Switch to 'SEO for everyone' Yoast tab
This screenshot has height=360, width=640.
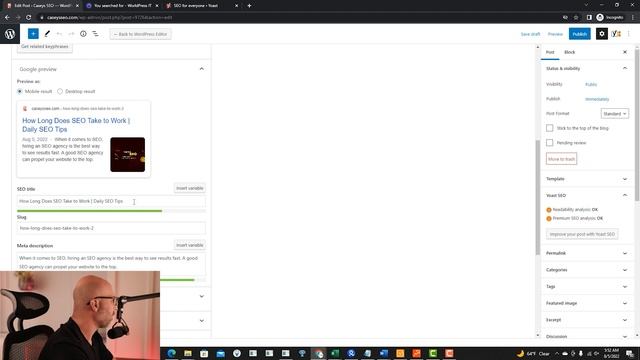pos(201,6)
